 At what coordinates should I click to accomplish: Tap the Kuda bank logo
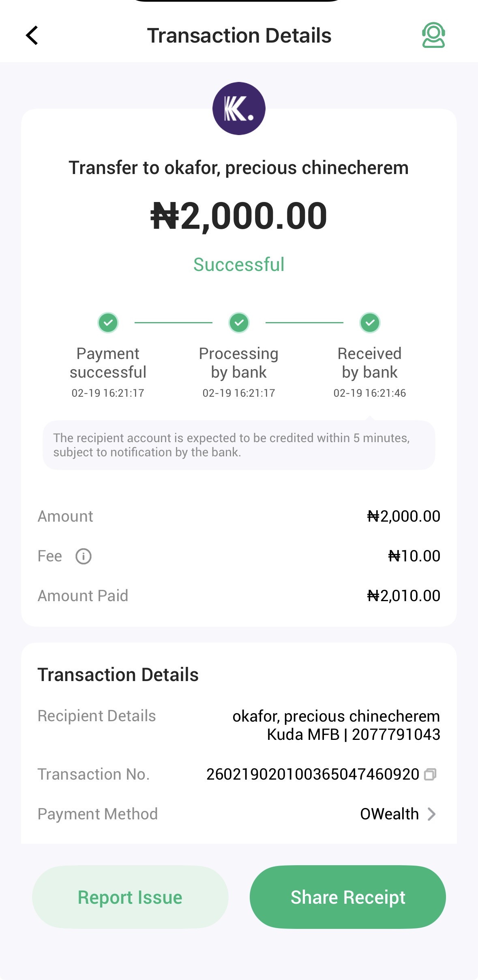click(239, 109)
